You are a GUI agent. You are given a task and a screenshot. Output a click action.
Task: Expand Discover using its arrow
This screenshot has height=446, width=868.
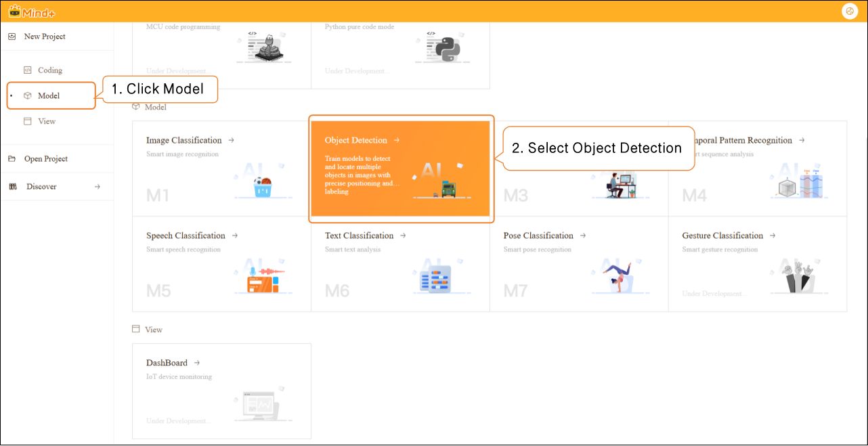tap(97, 187)
